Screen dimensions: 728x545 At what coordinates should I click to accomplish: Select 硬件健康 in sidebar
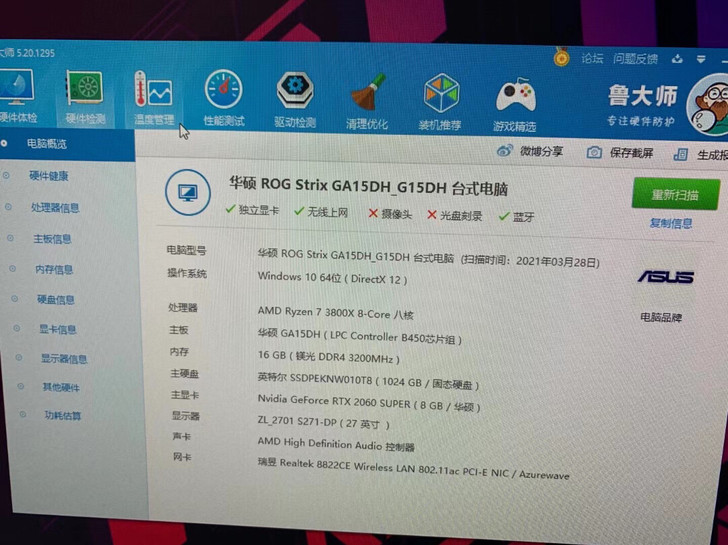[x=48, y=175]
